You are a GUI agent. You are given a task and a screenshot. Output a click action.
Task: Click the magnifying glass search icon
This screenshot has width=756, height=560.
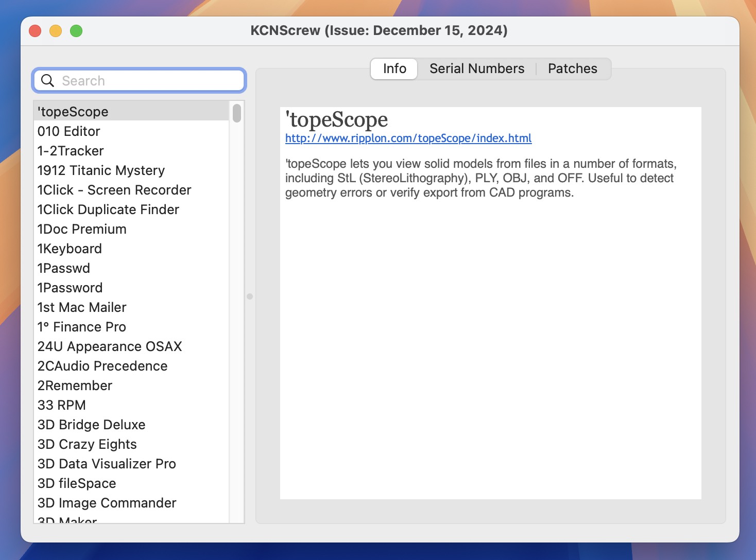(48, 81)
